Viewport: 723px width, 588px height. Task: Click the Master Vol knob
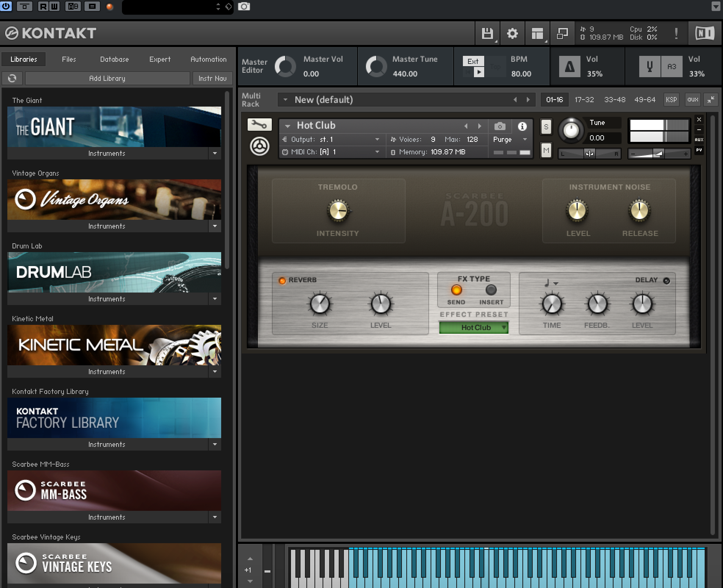click(x=285, y=67)
